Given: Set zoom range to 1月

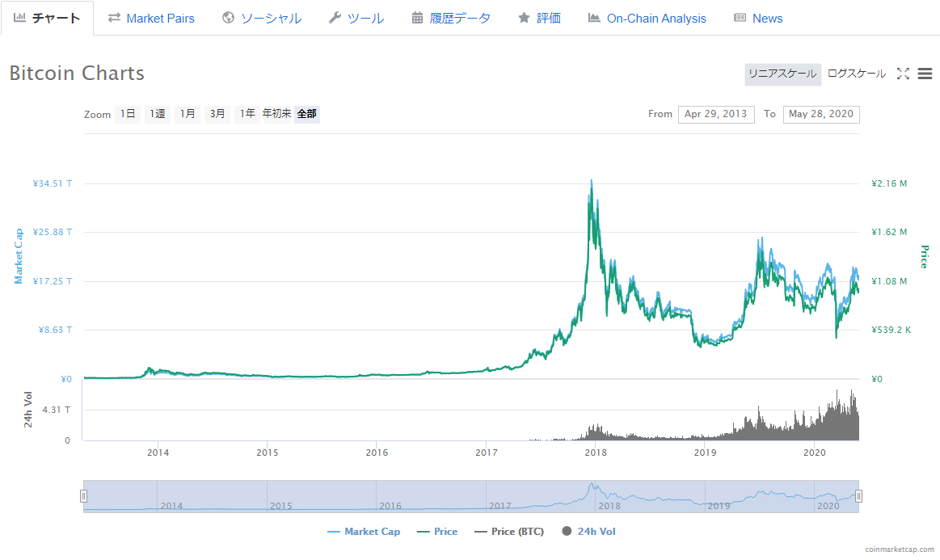Looking at the screenshot, I should 188,114.
